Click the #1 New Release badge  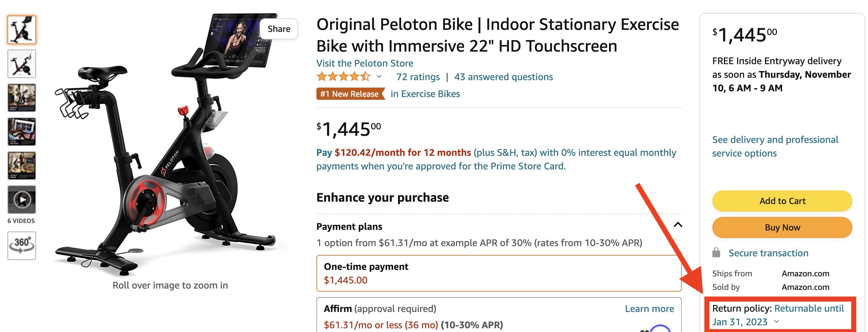(x=349, y=94)
